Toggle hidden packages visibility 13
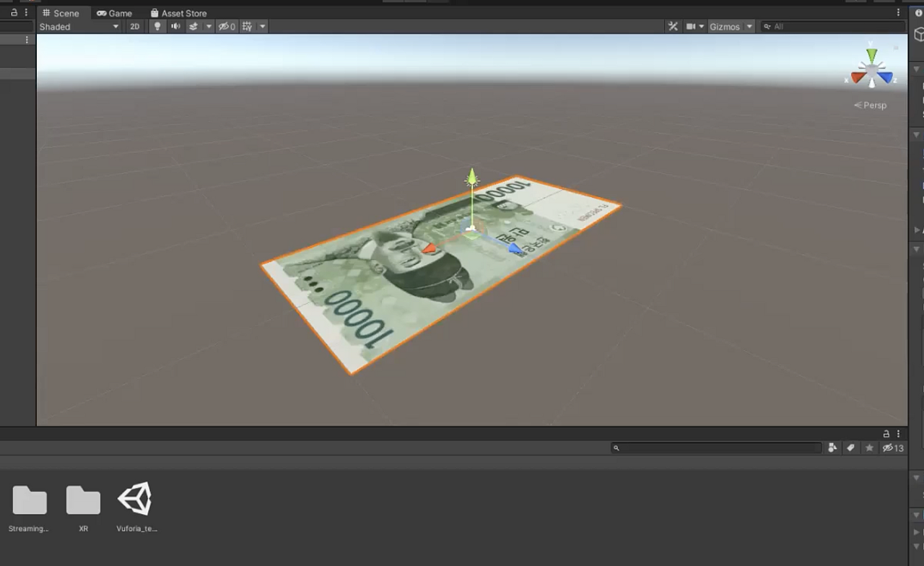 click(x=893, y=448)
